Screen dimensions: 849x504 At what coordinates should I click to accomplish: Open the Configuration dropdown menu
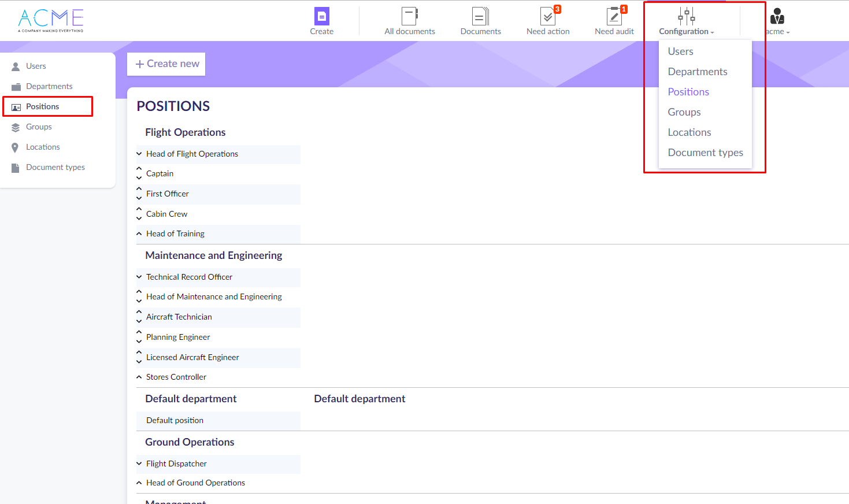coord(686,21)
